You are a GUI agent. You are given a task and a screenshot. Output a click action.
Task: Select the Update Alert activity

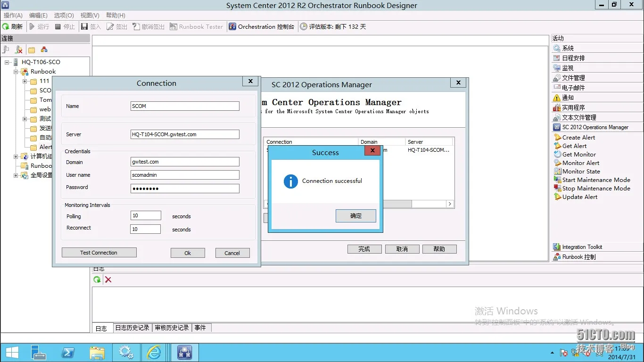pyautogui.click(x=576, y=197)
